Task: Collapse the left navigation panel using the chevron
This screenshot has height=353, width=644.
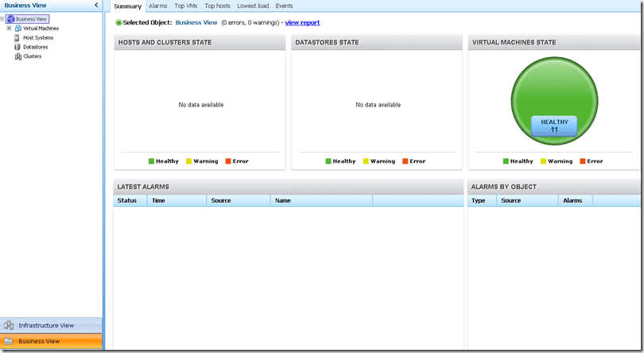Action: point(96,6)
